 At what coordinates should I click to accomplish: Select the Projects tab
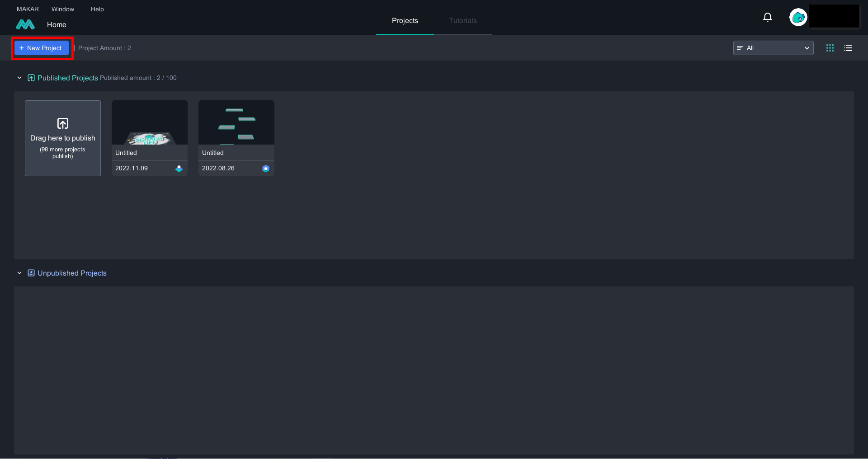click(x=405, y=21)
